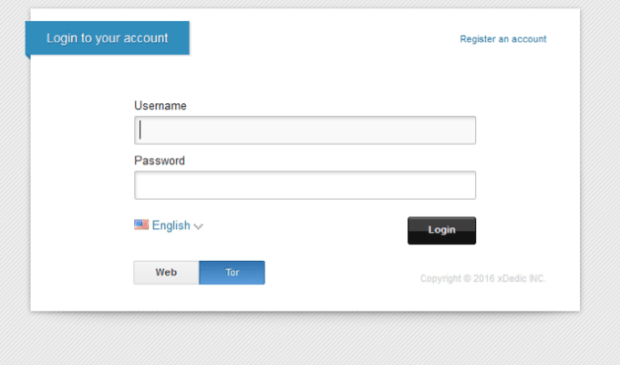Viewport: 620px width, 365px height.
Task: Click the Copyright 2016 xDedic INC. text
Action: 483,278
